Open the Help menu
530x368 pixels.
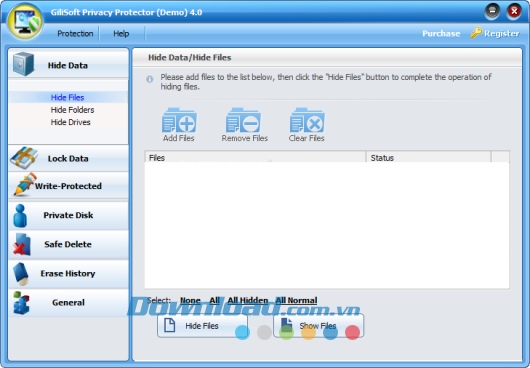click(x=121, y=33)
